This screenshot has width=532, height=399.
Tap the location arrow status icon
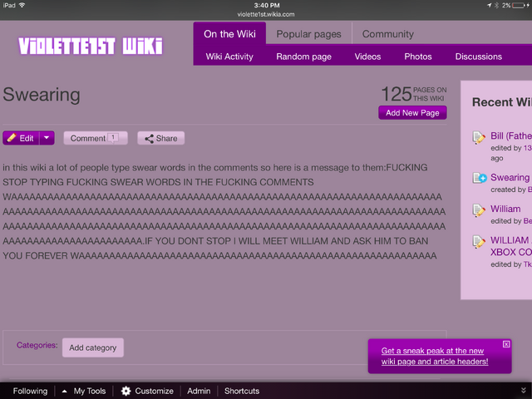(490, 6)
